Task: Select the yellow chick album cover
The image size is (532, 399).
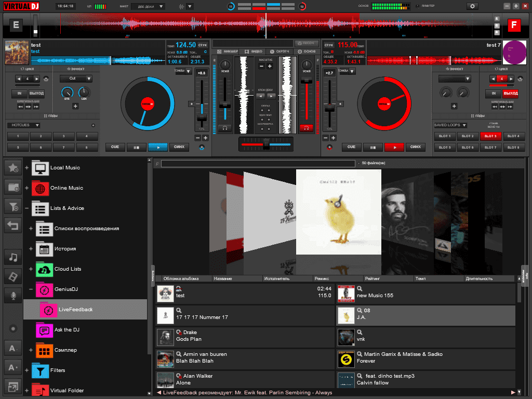Action: pyautogui.click(x=339, y=212)
